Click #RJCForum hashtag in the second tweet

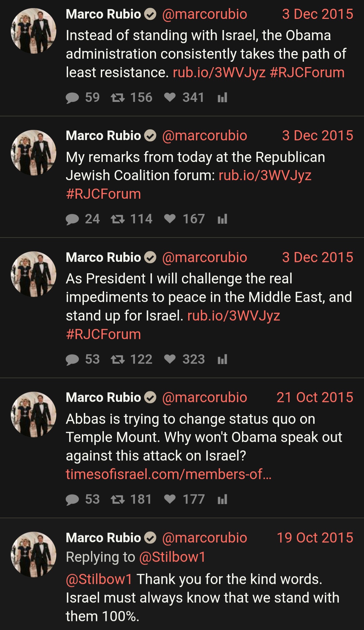point(103,194)
